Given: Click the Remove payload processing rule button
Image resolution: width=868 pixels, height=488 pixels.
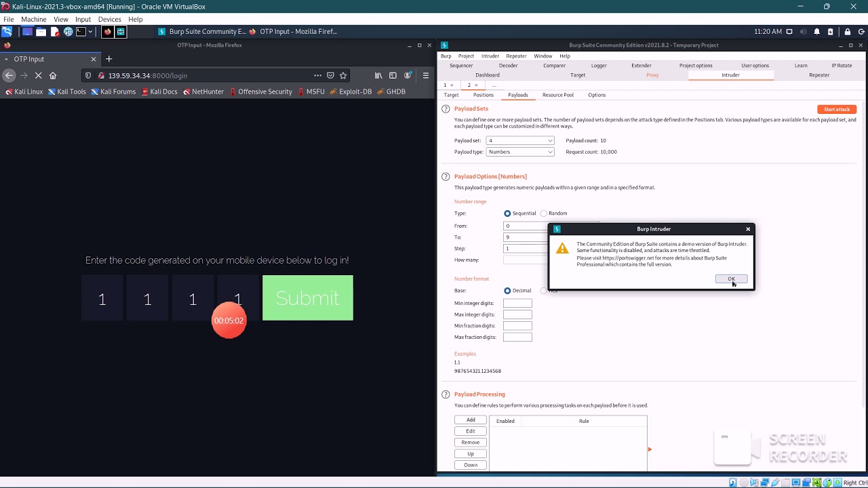Looking at the screenshot, I should (471, 443).
